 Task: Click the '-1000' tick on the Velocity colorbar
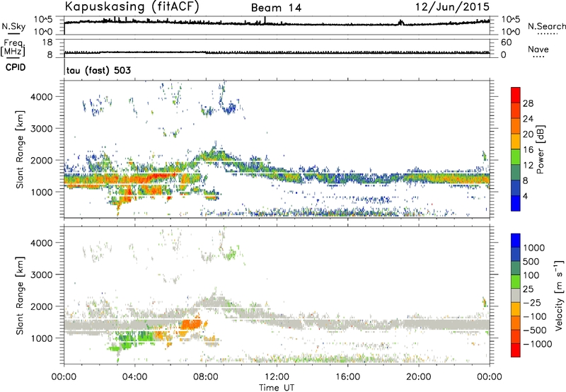537,344
